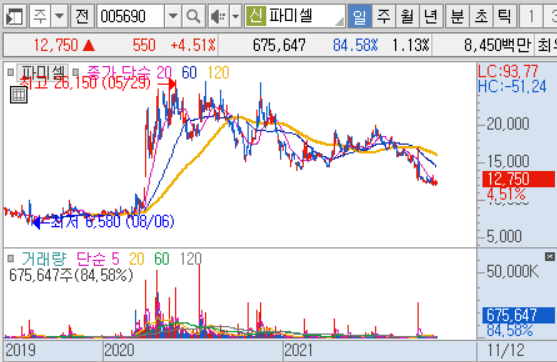Image resolution: width=557 pixels, height=362 pixels.
Task: Click the green 신 badge icon
Action: point(255,16)
